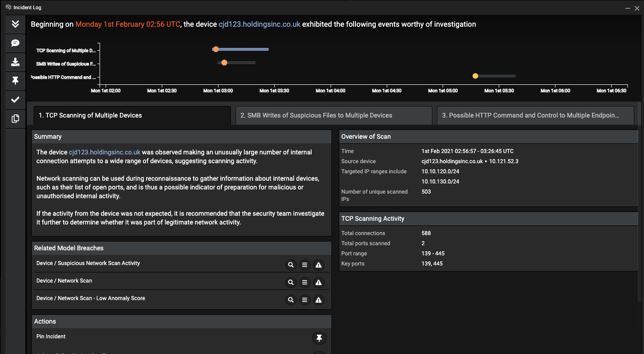The width and height of the screenshot is (644, 354).
Task: Click warning icon in Device / Network Scan row
Action: pos(319,283)
